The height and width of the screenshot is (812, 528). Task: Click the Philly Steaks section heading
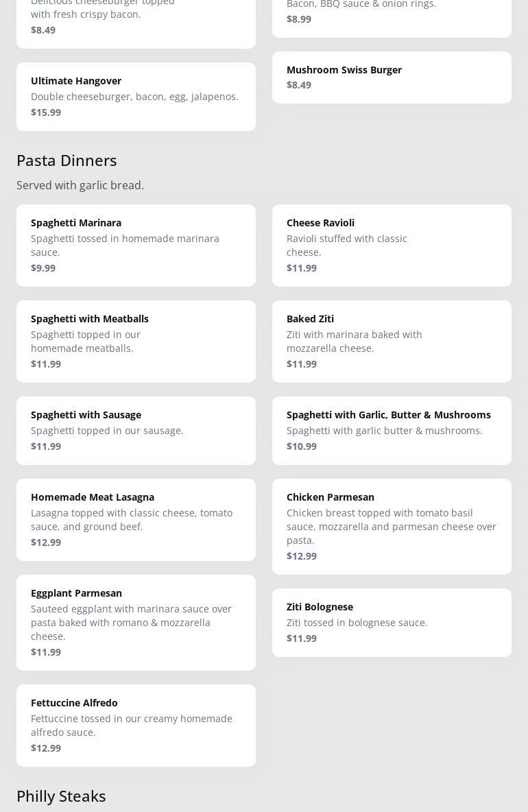tap(61, 796)
